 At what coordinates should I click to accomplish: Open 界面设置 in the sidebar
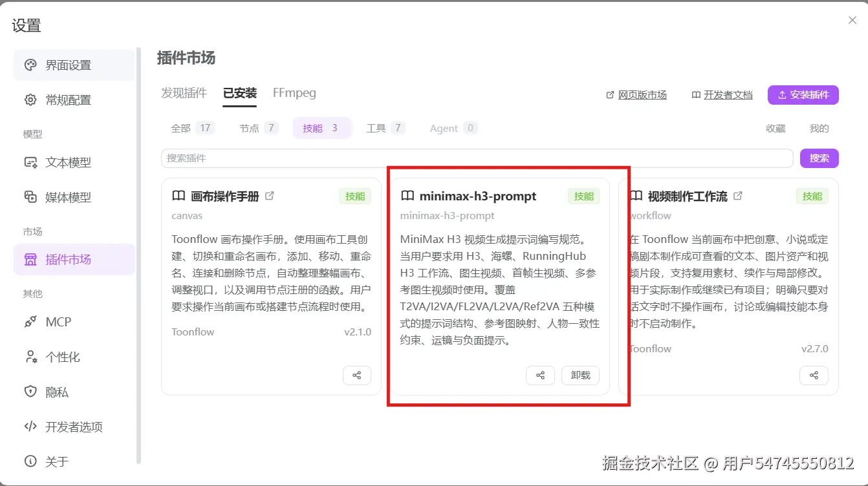tap(74, 65)
